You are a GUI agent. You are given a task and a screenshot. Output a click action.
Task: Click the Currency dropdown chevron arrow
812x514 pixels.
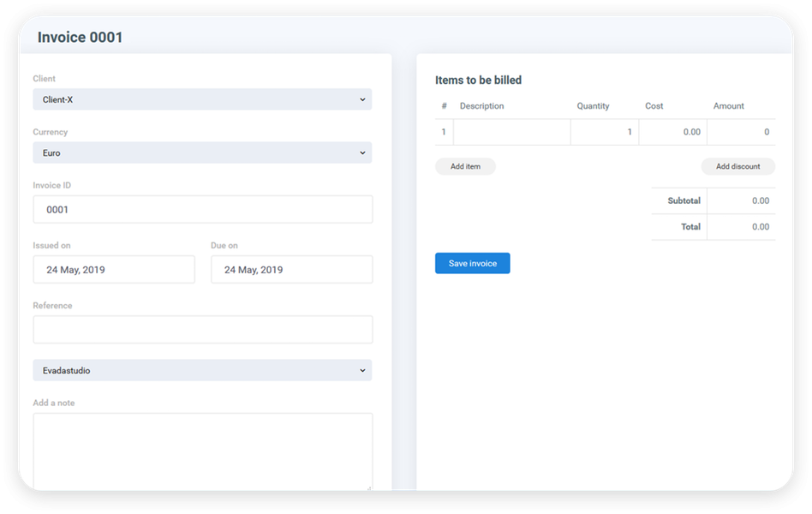(364, 152)
